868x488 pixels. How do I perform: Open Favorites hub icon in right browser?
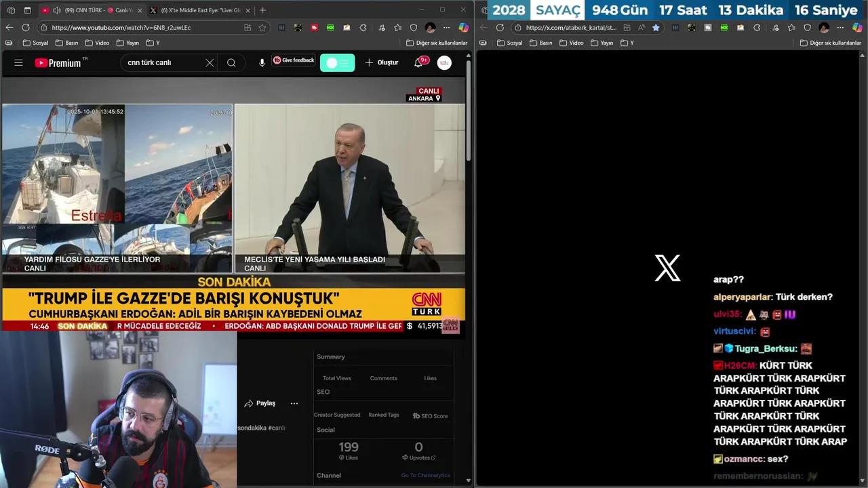[791, 28]
